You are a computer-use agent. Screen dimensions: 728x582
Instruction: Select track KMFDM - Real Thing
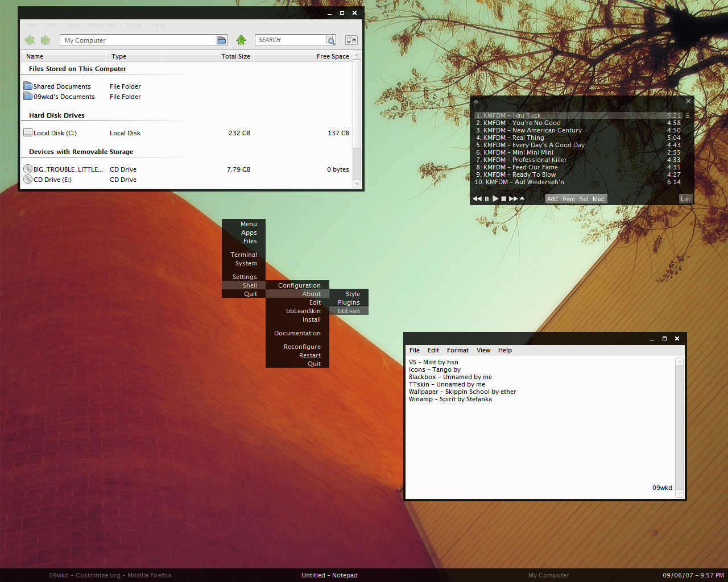(578, 138)
